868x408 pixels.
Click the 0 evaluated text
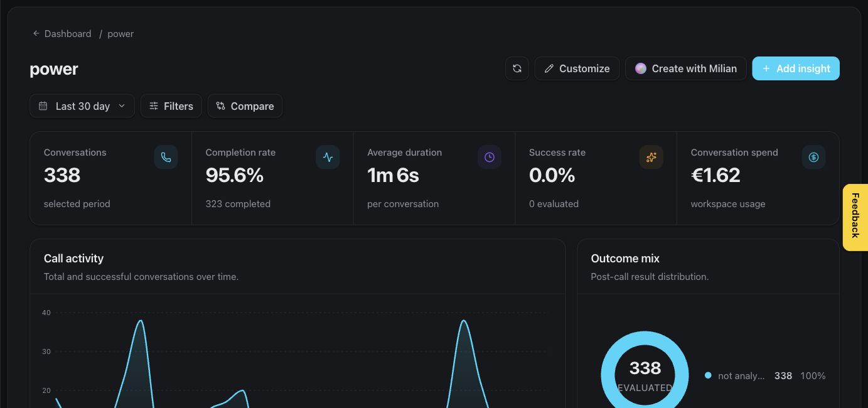pos(554,204)
